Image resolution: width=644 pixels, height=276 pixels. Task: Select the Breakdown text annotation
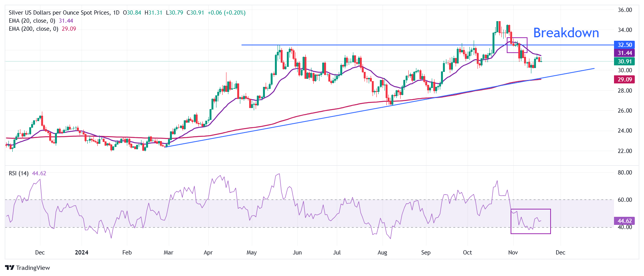pyautogui.click(x=566, y=33)
